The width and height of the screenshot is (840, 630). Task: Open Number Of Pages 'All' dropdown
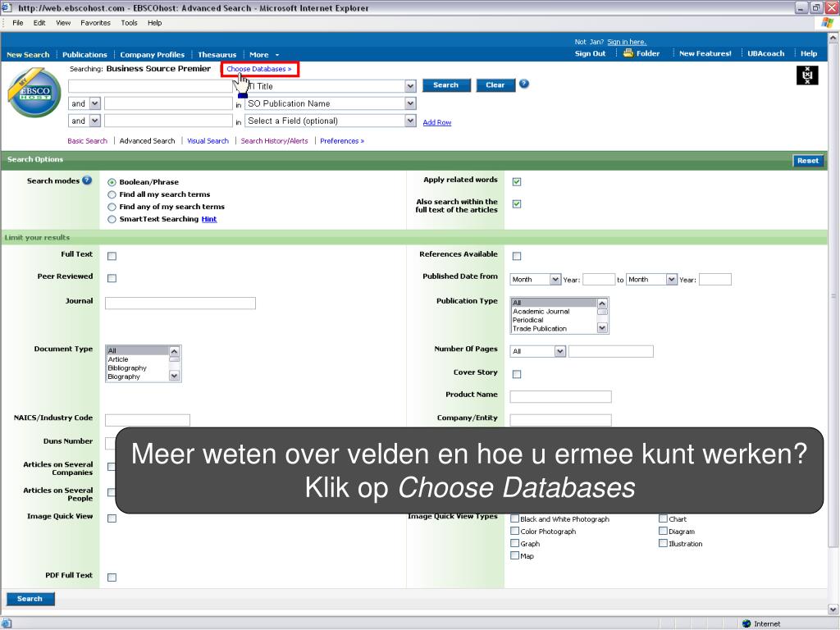coord(560,351)
